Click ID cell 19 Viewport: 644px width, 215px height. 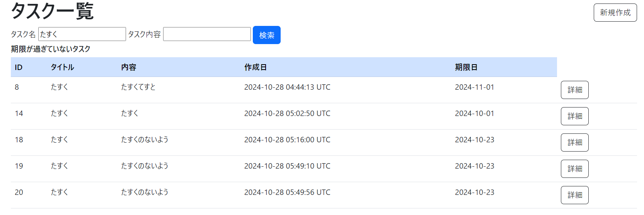click(x=19, y=166)
